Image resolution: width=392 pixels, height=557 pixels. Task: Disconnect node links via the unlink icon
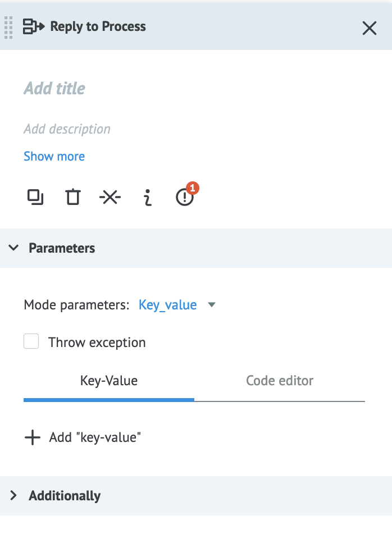click(110, 197)
